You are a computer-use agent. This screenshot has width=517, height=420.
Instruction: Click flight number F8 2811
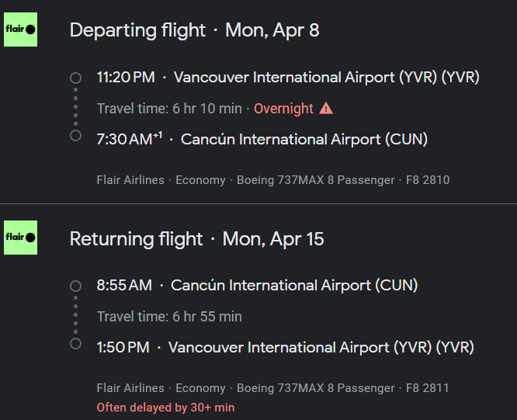click(x=428, y=388)
